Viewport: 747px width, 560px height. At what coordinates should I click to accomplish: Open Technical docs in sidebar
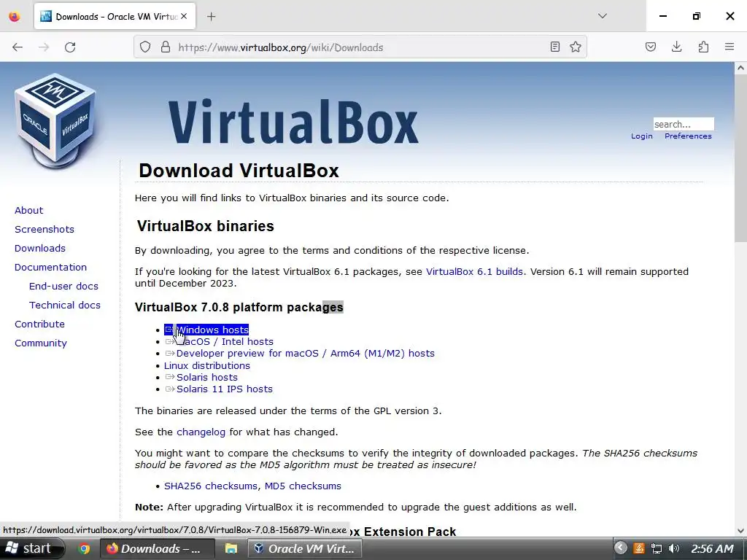pyautogui.click(x=65, y=306)
